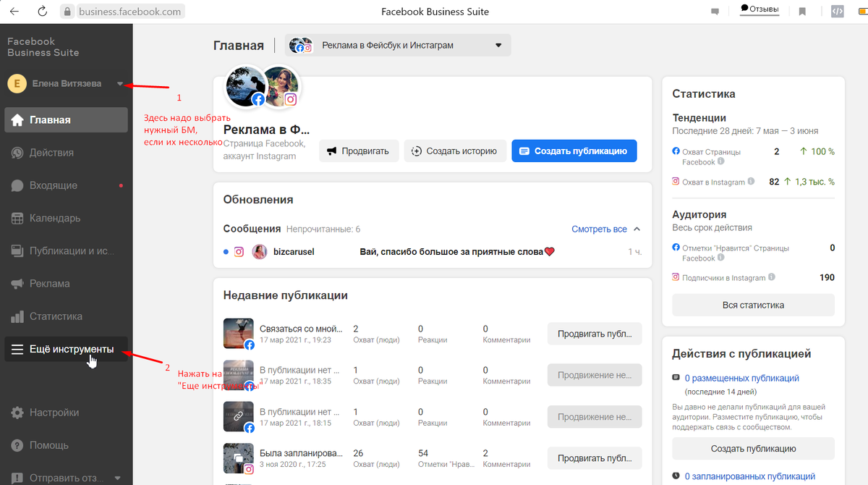Click the Facebook page profile picture
The width and height of the screenshot is (868, 485).
pos(244,88)
